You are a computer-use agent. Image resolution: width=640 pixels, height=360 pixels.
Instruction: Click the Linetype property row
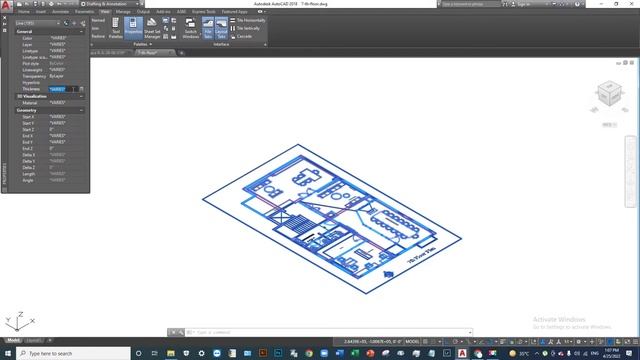coord(50,51)
